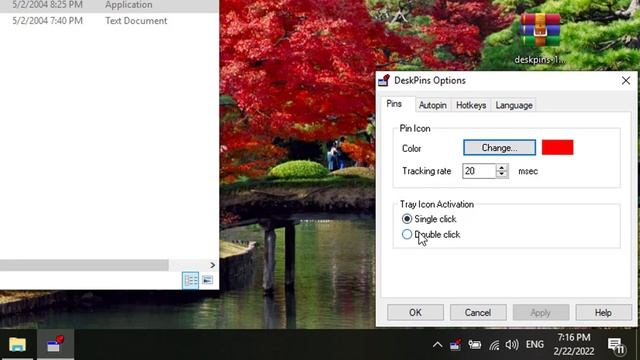
Task: Open the battery status tray icon
Action: (475, 345)
